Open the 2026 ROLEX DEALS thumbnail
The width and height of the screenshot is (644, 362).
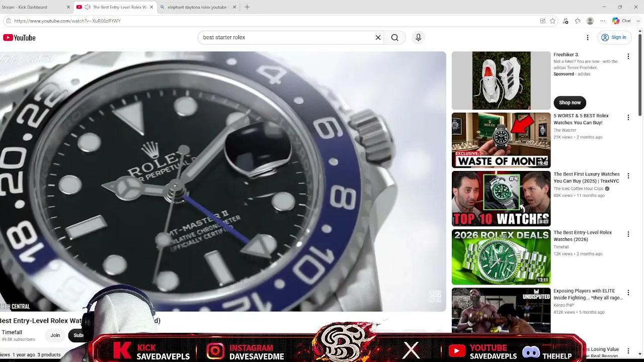501,257
